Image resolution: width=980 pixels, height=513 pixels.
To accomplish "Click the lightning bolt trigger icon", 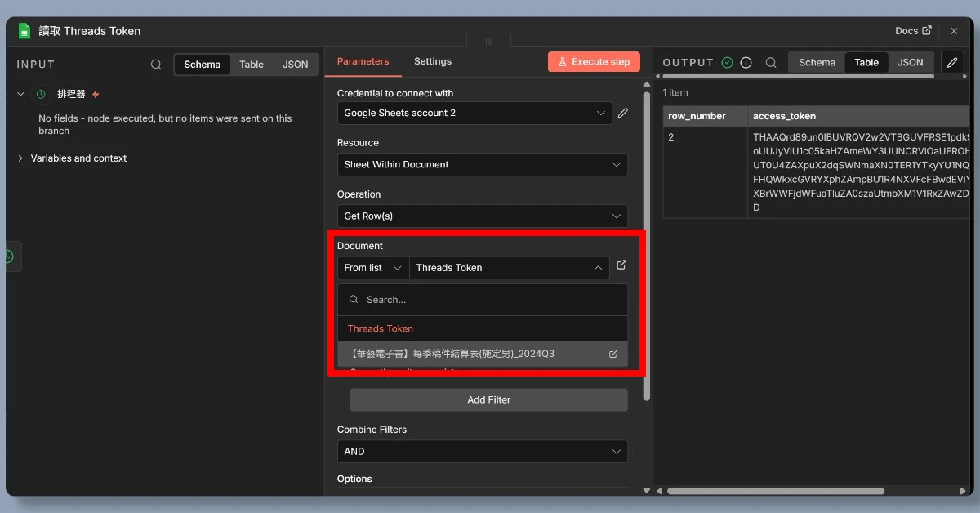I will click(x=96, y=95).
